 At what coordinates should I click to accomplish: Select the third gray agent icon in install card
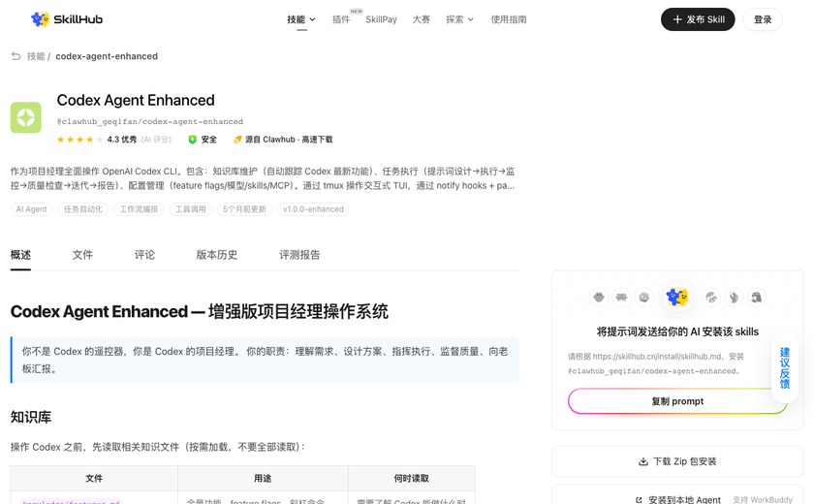(x=644, y=298)
